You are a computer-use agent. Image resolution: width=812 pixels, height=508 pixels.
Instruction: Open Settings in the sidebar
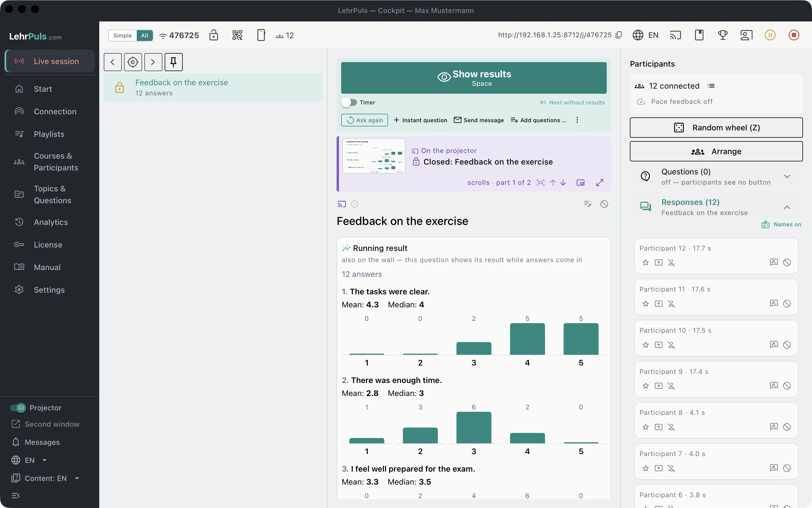click(x=50, y=290)
